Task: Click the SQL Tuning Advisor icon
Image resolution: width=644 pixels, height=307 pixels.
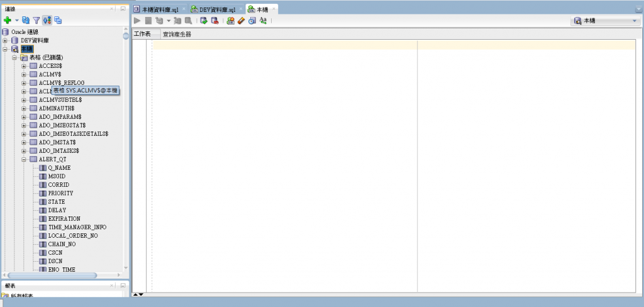Action: tap(188, 21)
